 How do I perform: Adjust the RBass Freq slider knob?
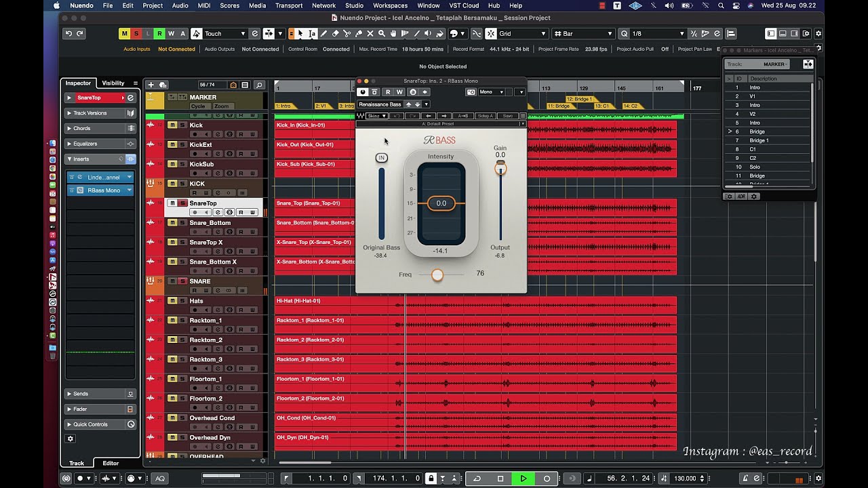(x=437, y=274)
